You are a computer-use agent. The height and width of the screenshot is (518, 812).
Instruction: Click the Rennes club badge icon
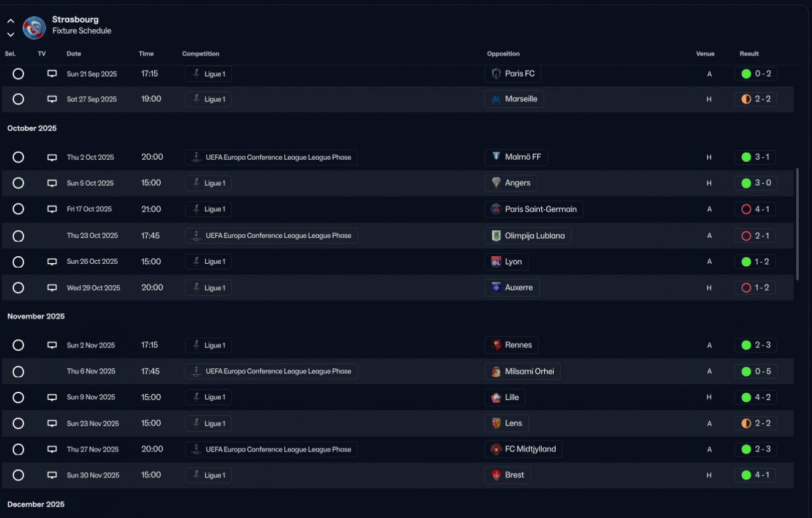coord(496,346)
